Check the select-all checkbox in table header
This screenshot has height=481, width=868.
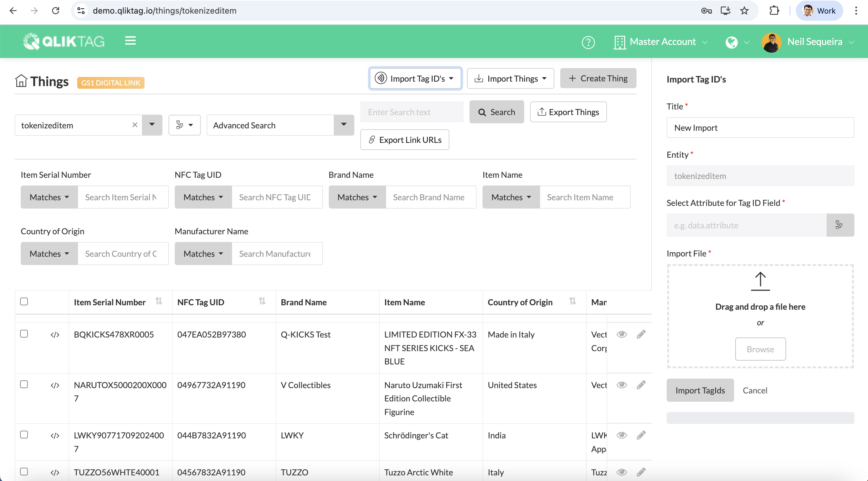coord(24,301)
